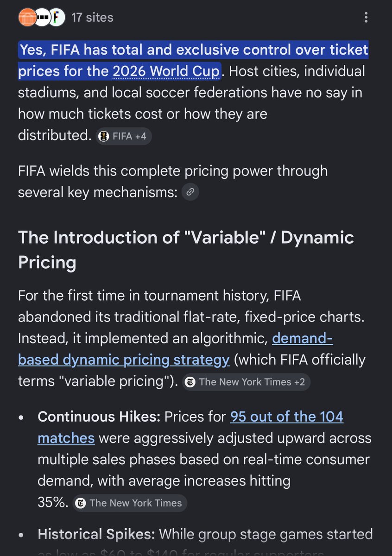392x556 pixels.
Task: Tap "FIFA wields this complete pricing power" sentence
Action: [173, 181]
